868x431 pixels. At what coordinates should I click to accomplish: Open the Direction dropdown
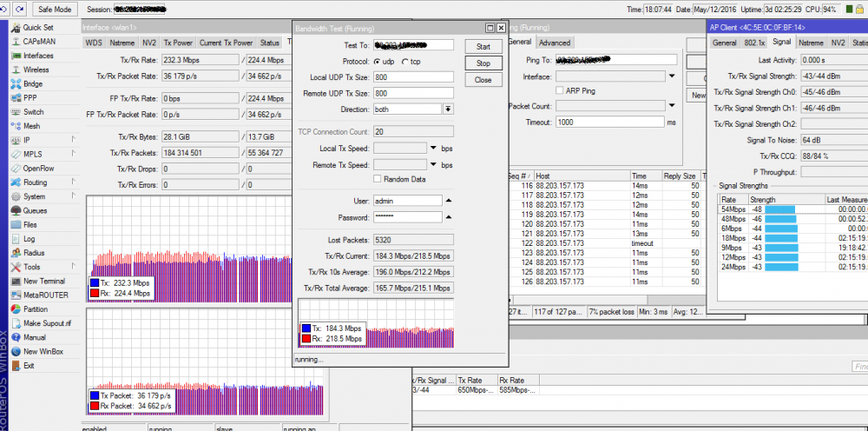(x=448, y=109)
